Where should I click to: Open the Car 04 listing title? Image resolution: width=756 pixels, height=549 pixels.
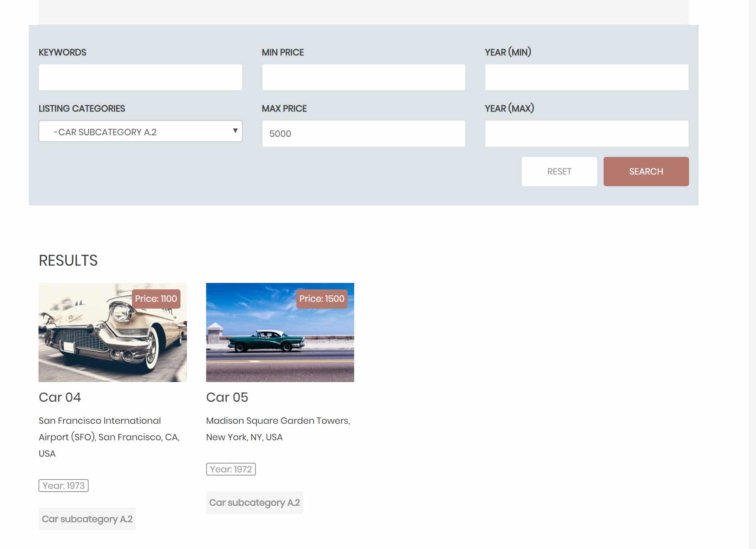coord(60,397)
